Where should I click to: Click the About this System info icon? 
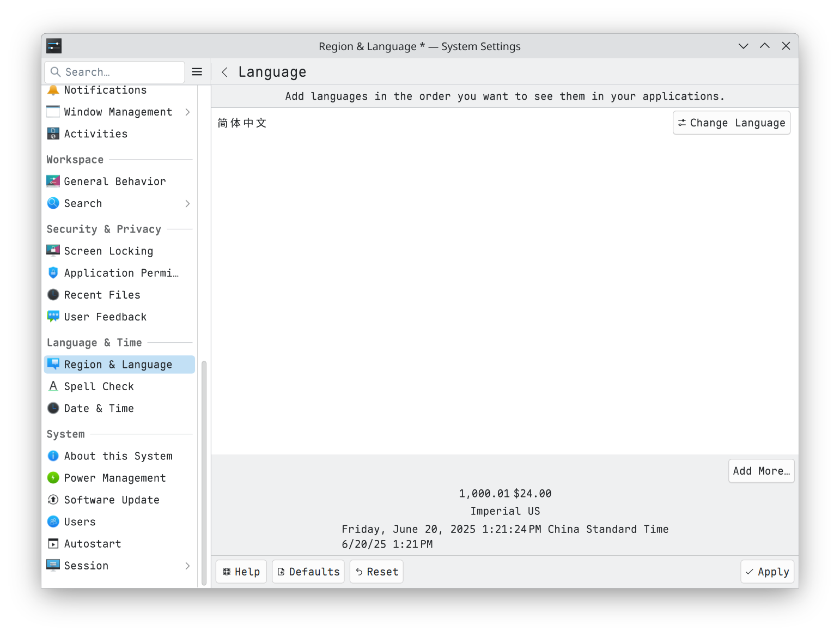pyautogui.click(x=53, y=456)
